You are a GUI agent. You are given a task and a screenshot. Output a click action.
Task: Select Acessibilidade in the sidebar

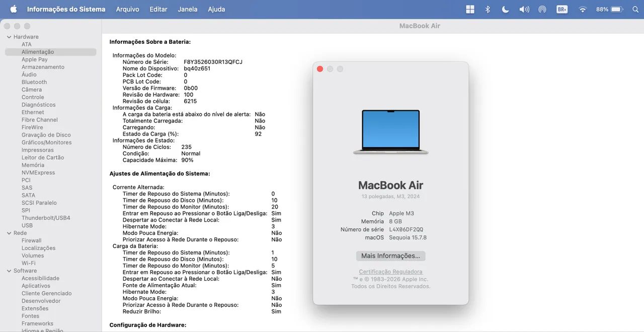point(40,279)
